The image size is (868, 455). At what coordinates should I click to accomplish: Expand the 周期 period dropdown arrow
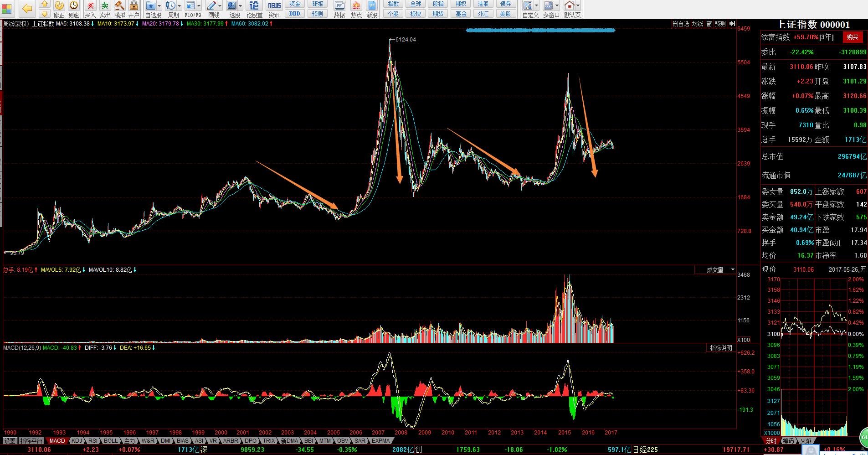(x=179, y=6)
